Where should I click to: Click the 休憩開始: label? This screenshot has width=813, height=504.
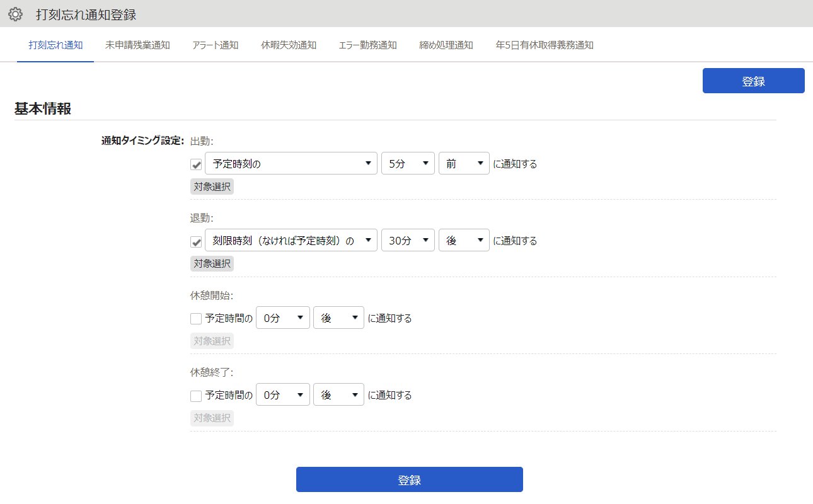coord(212,295)
